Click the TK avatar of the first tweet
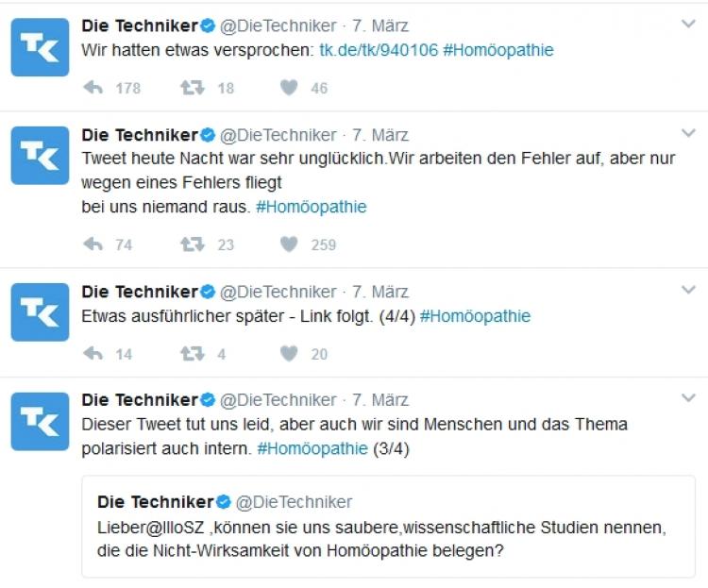708x588 pixels. pos(40,47)
